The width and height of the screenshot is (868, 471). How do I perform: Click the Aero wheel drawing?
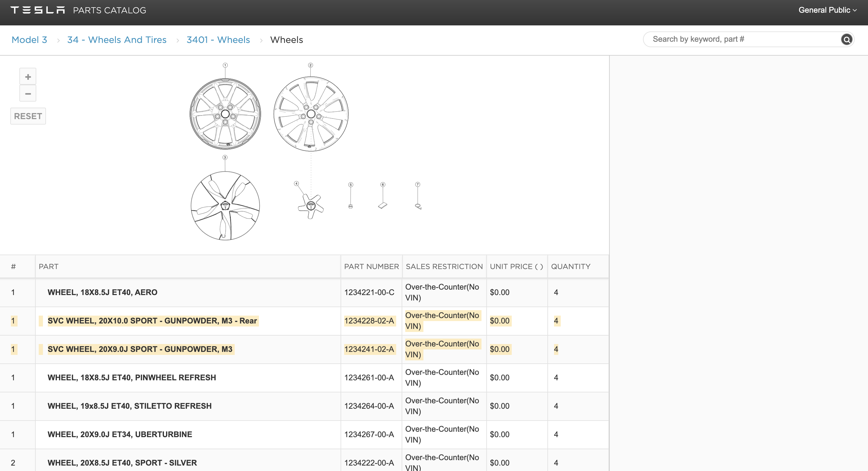[x=225, y=114]
